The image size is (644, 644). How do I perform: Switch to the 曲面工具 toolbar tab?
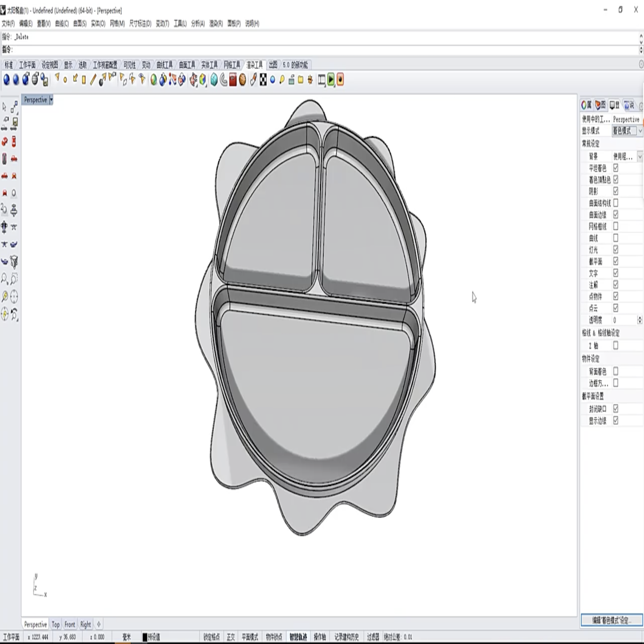(x=187, y=65)
